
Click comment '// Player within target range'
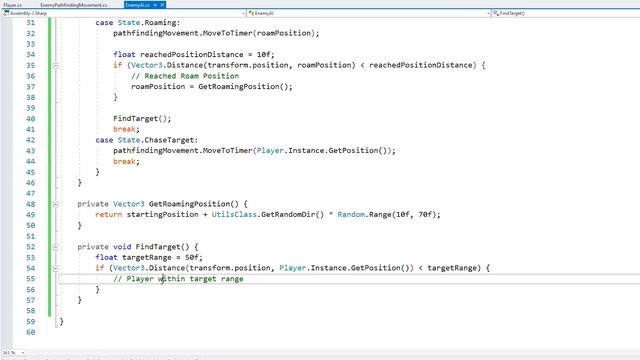pos(178,279)
